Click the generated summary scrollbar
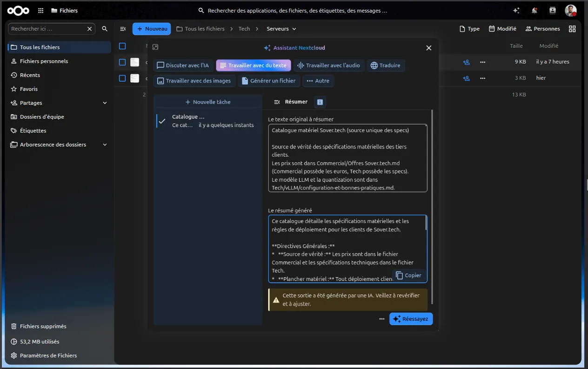The image size is (588, 369). 426,224
